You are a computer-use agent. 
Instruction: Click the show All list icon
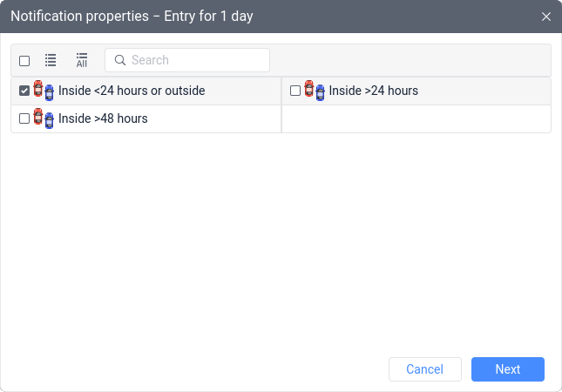82,60
